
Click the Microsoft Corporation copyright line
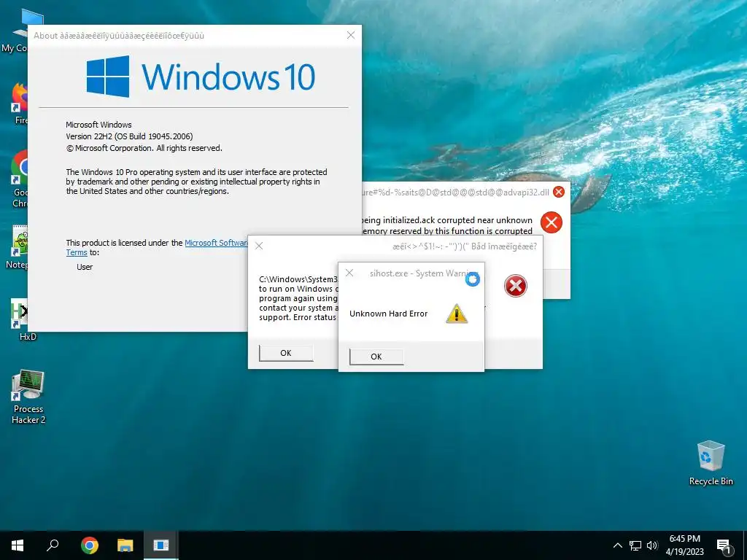click(144, 148)
